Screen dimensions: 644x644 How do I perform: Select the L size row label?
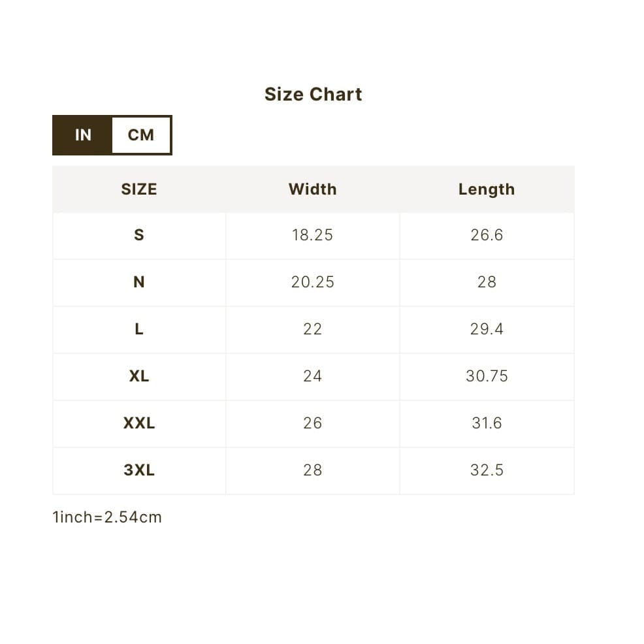point(139,329)
